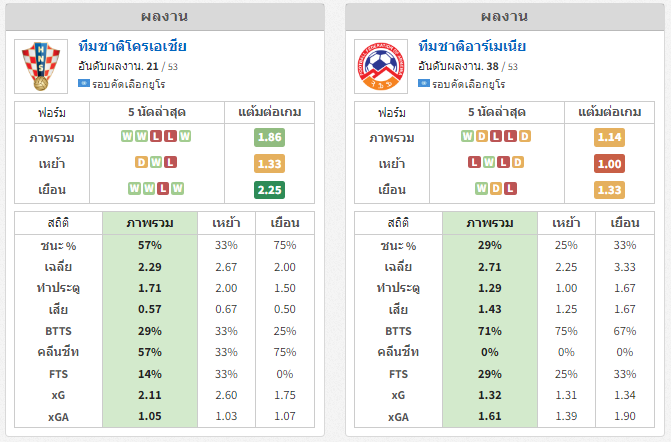The height and width of the screenshot is (442, 671).
Task: Click Croatia's dark green 2.25 badge
Action: tap(269, 190)
